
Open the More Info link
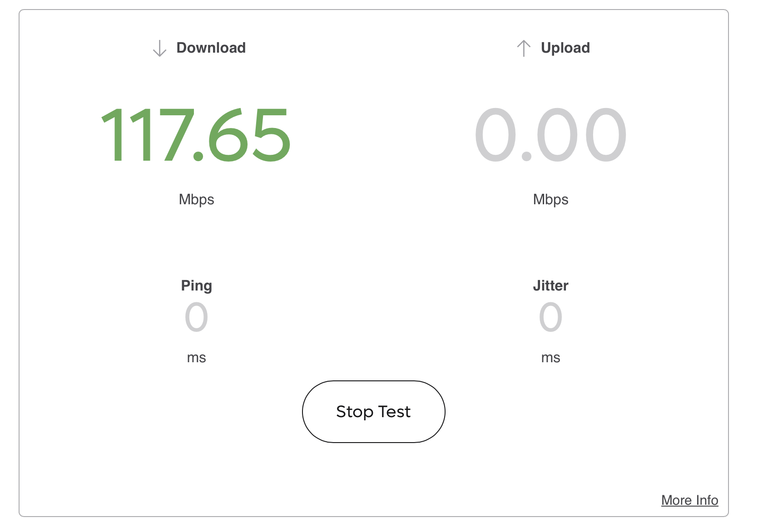(689, 500)
